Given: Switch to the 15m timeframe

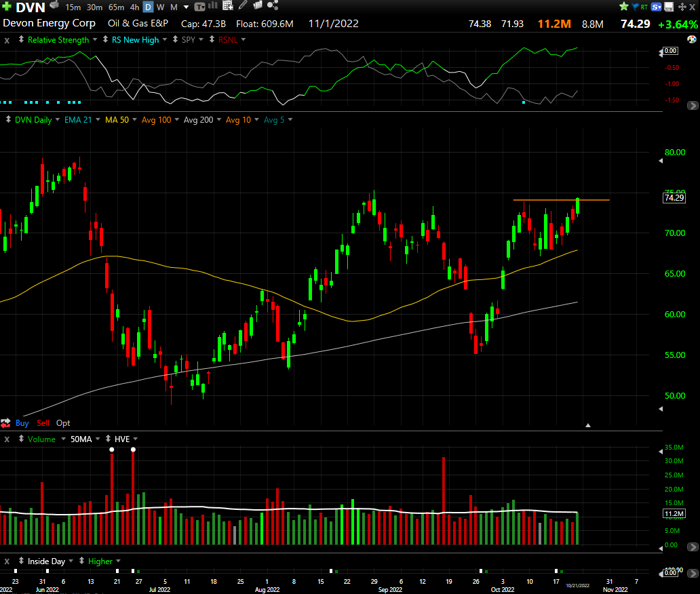Looking at the screenshot, I should pyautogui.click(x=73, y=7).
